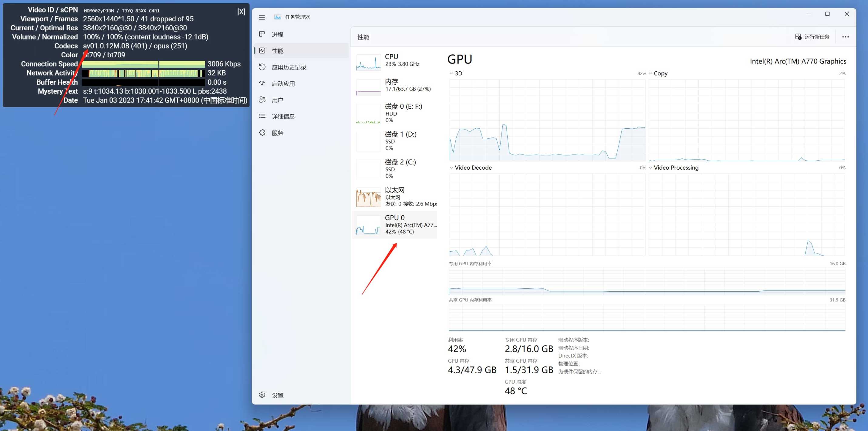
Task: Select the 性能 performance tab
Action: click(x=277, y=51)
